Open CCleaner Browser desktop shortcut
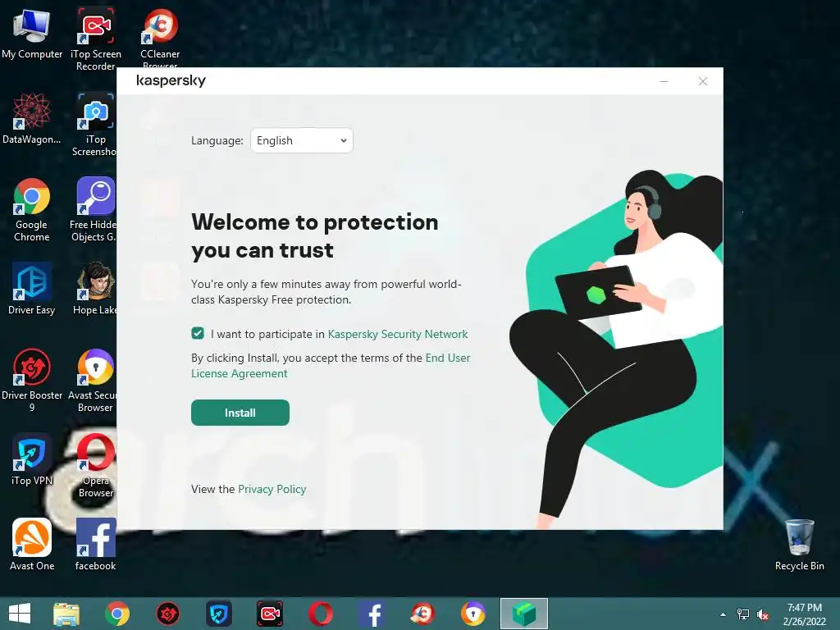The width and height of the screenshot is (840, 630). [x=160, y=36]
